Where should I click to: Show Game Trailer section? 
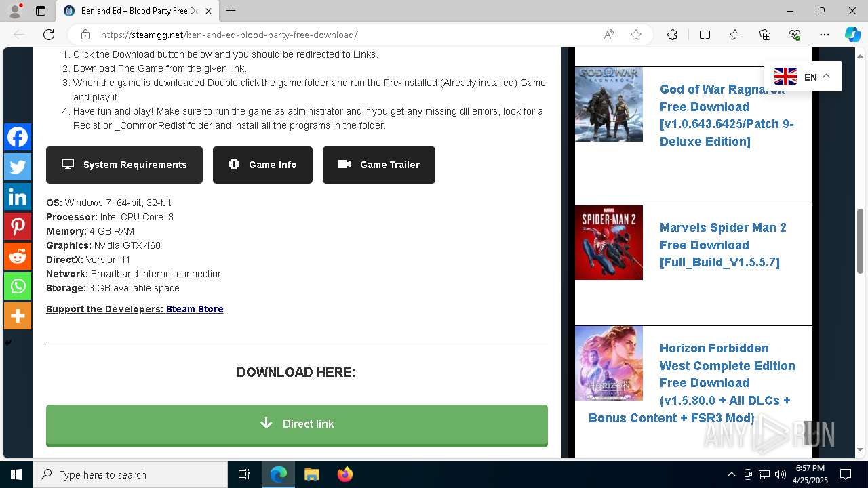pyautogui.click(x=379, y=165)
